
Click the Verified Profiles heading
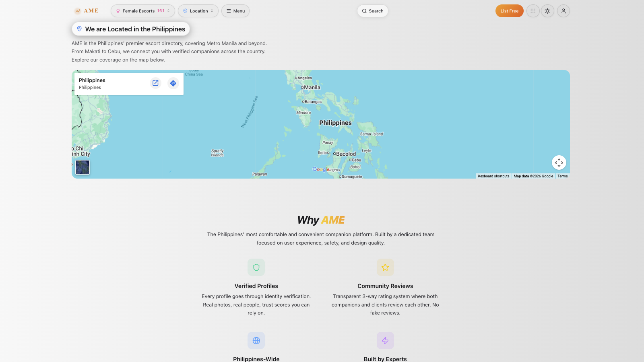[x=256, y=286]
